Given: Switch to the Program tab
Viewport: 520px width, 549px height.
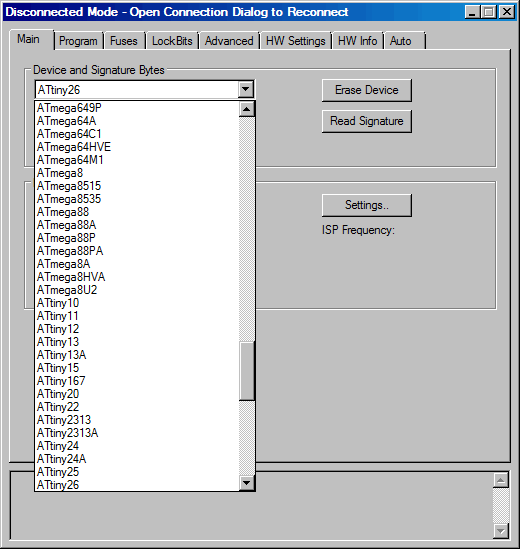Looking at the screenshot, I should click(x=78, y=41).
